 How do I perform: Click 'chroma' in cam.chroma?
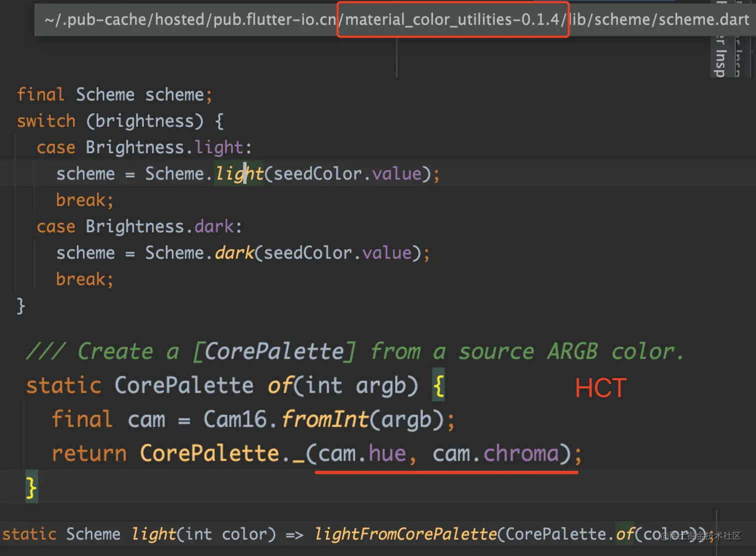pyautogui.click(x=520, y=453)
